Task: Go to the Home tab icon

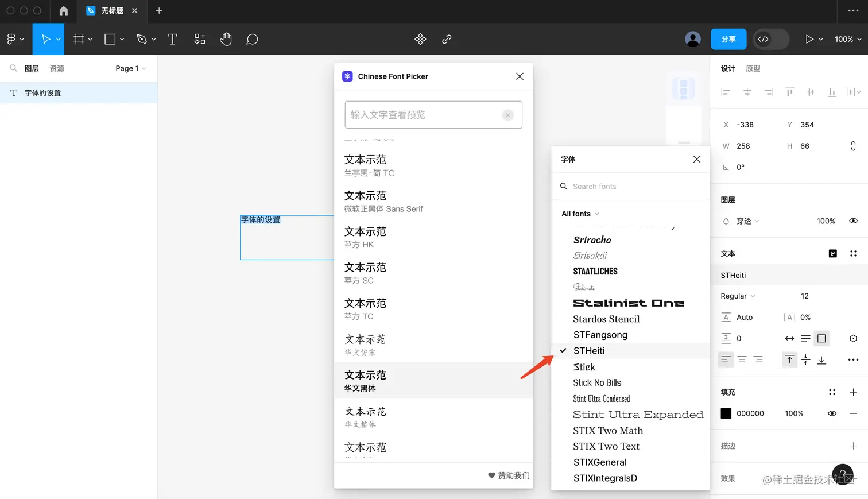Action: point(63,11)
